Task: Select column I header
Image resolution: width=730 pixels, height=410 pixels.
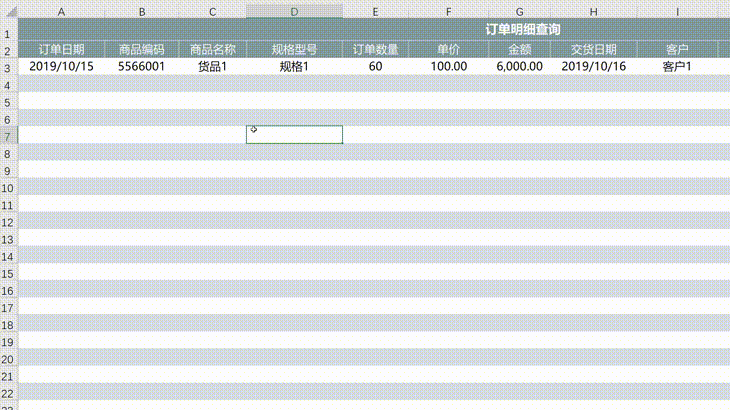Action: pyautogui.click(x=677, y=11)
